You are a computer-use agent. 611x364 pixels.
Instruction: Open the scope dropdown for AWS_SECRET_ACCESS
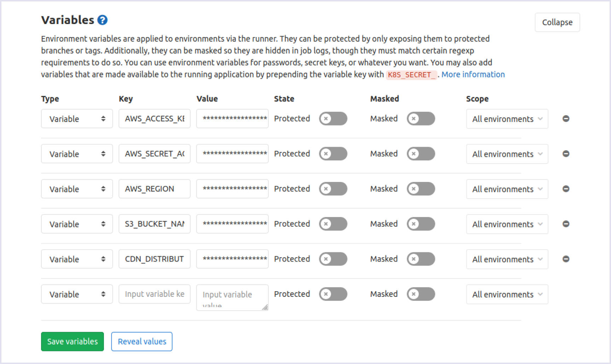(507, 154)
